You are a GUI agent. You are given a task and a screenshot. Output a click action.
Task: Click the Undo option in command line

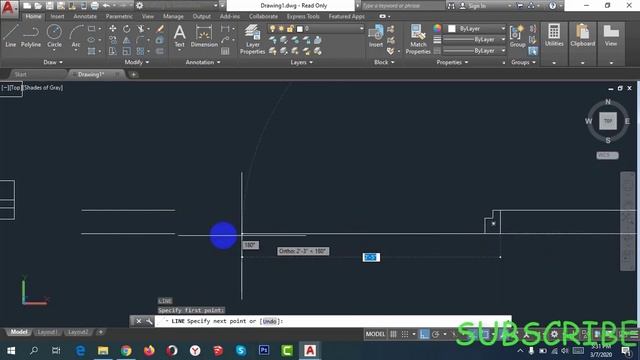coord(269,321)
